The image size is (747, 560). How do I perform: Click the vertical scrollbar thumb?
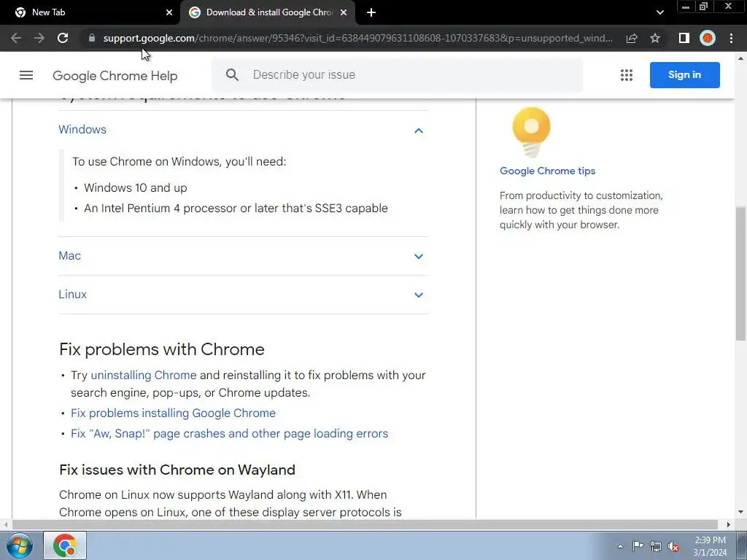pyautogui.click(x=740, y=274)
